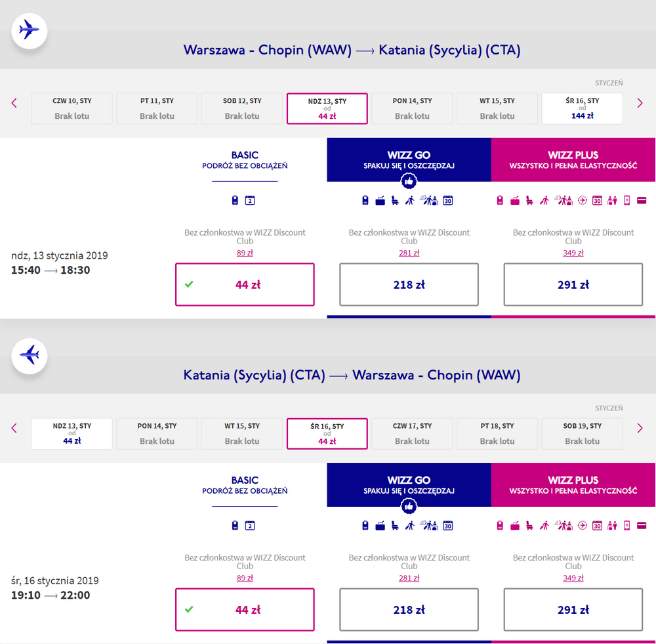Screen dimensions: 656x644
Task: Click the plane icon next to Katania to Warszawa heading
Action: click(30, 356)
